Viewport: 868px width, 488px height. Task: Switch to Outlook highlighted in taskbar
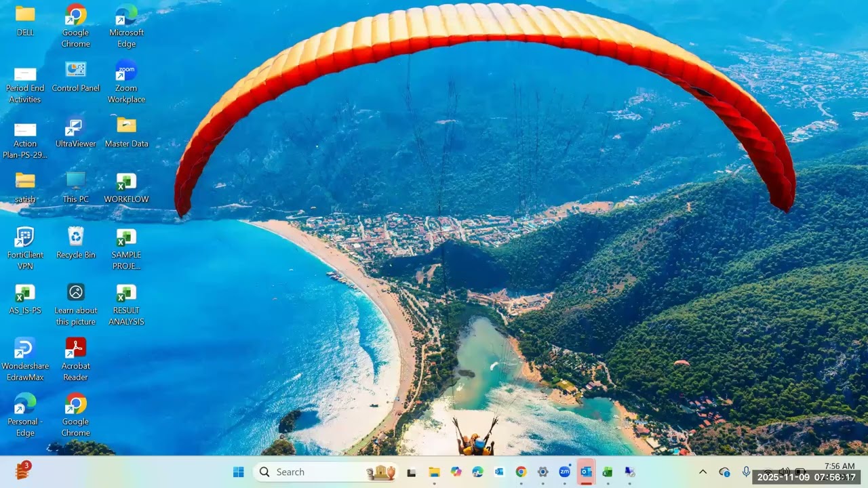point(586,472)
